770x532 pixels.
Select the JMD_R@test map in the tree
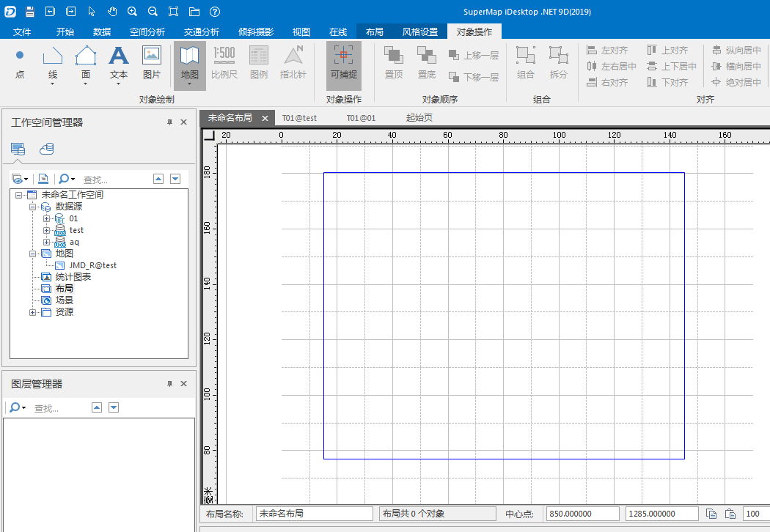point(93,265)
